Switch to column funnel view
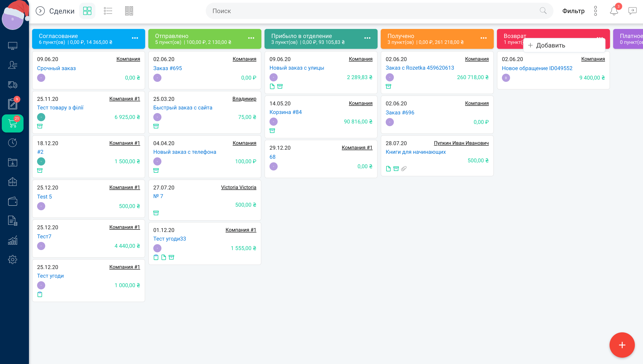Image resolution: width=643 pixels, height=364 pixels. point(129,11)
